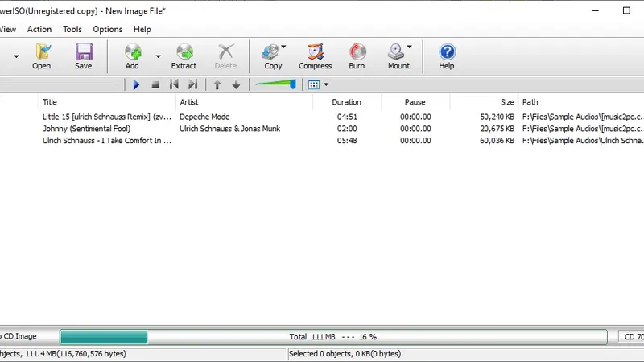The image size is (644, 362).
Task: Click CD media size selector in status bar
Action: [x=632, y=337]
